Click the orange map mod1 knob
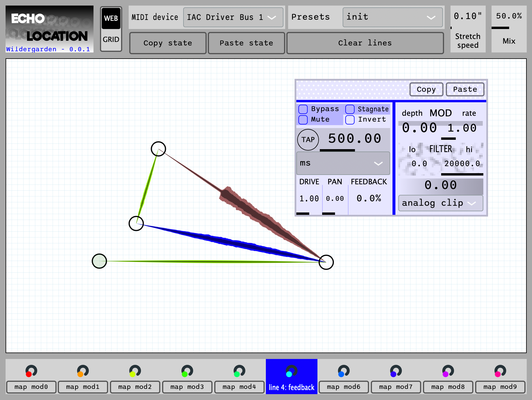The width and height of the screenshot is (532, 400). tap(83, 371)
